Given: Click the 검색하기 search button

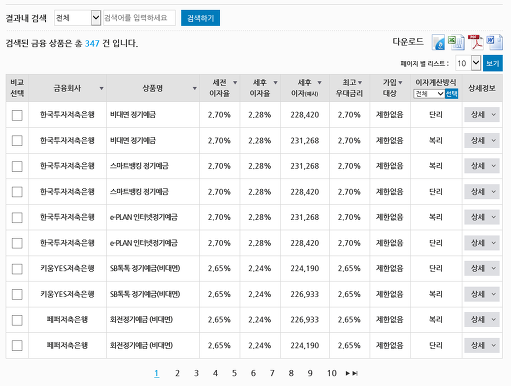Looking at the screenshot, I should [x=200, y=18].
